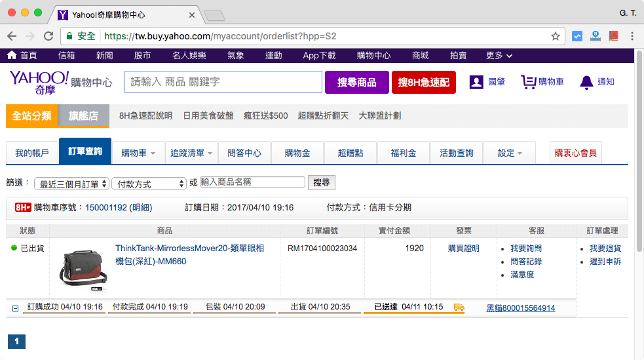644x360 pixels.
Task: Open the G. T. Chrome profile label
Action: 628,13
